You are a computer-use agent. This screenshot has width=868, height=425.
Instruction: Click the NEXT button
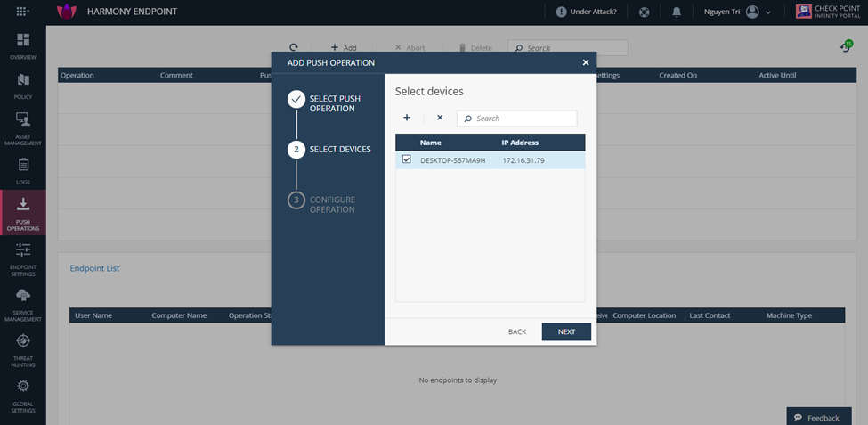[566, 332]
